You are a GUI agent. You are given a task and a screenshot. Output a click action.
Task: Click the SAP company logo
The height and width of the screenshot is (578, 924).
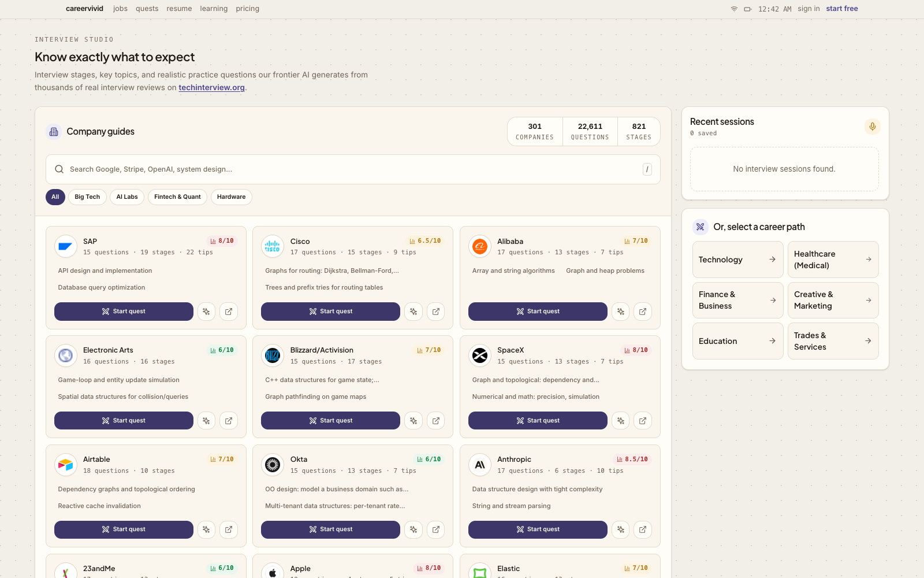pos(66,246)
